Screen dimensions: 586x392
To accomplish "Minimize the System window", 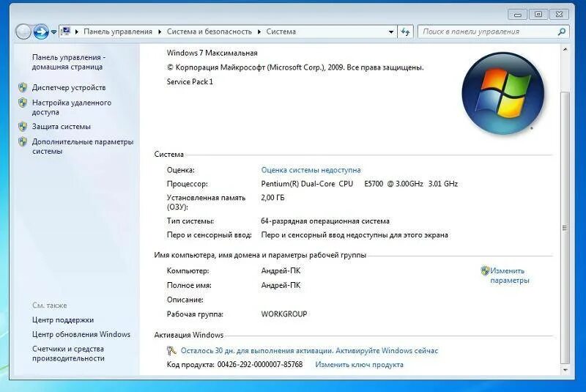I will (x=518, y=15).
